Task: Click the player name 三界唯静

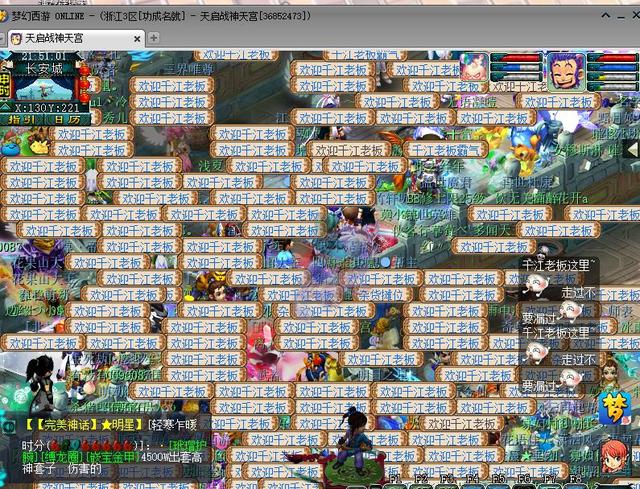Action: [x=189, y=69]
